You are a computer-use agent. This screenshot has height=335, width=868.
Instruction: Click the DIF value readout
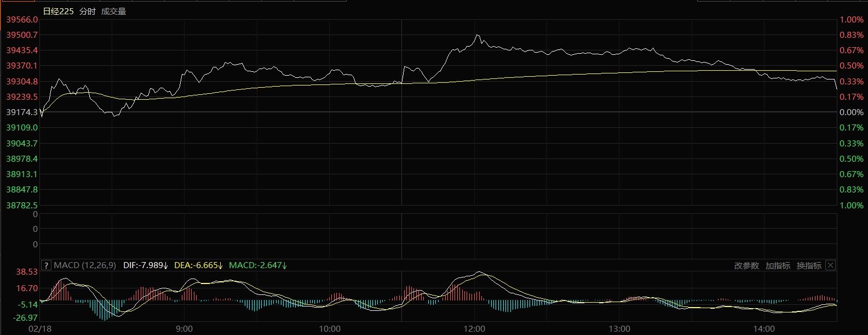[x=145, y=265]
